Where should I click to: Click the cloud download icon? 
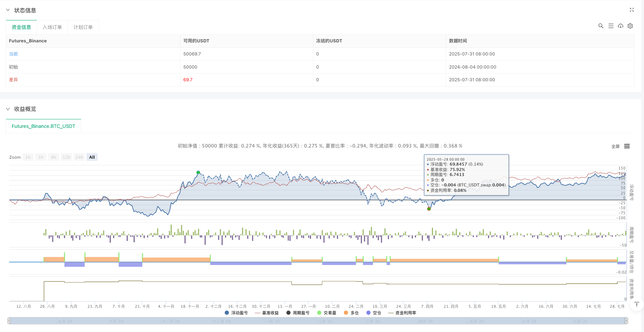coord(621,26)
